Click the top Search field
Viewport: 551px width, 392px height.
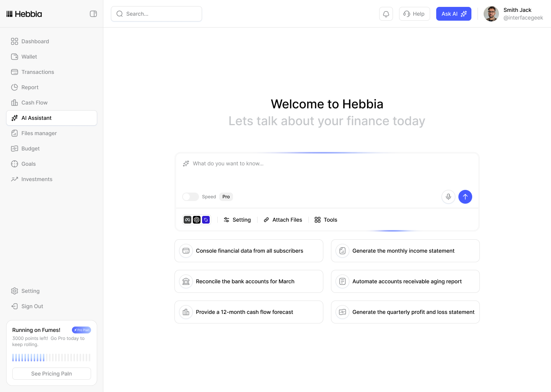tap(156, 14)
